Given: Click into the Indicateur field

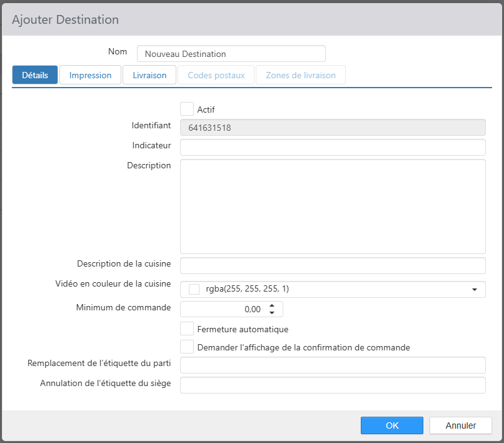Looking at the screenshot, I should coord(333,147).
